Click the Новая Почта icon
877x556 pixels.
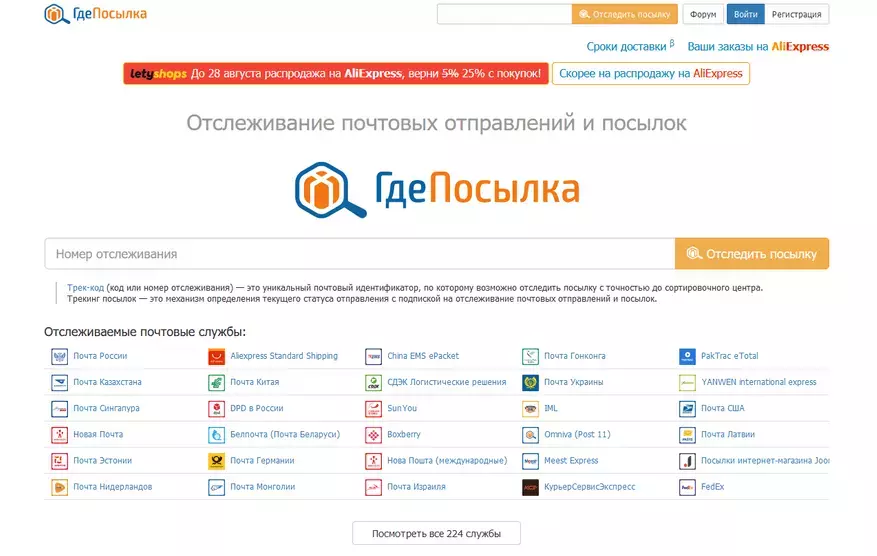[x=59, y=435]
